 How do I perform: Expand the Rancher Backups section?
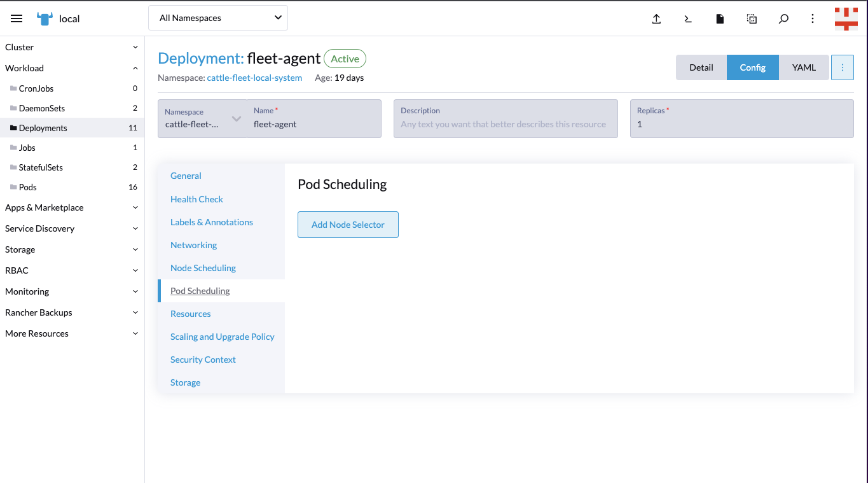72,312
